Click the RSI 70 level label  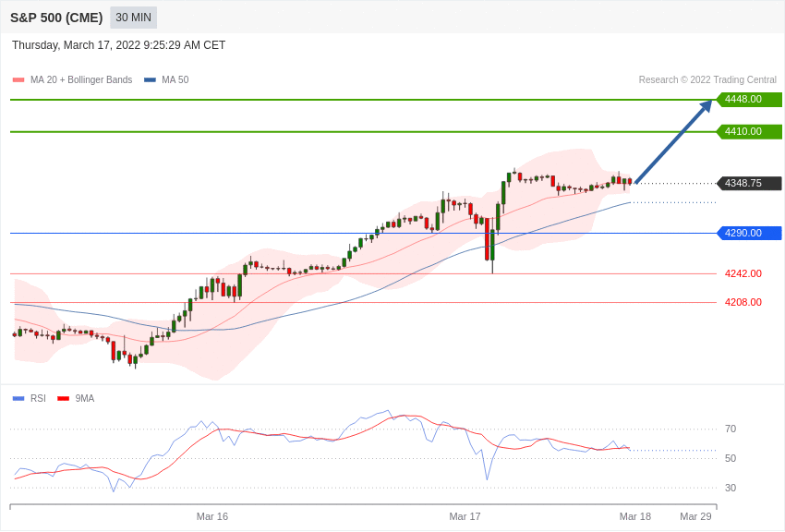pyautogui.click(x=731, y=429)
